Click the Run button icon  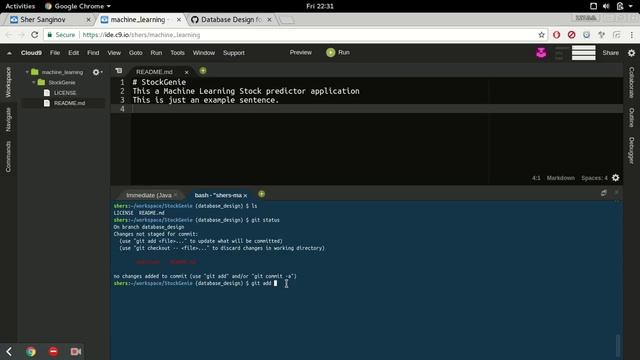click(x=331, y=53)
